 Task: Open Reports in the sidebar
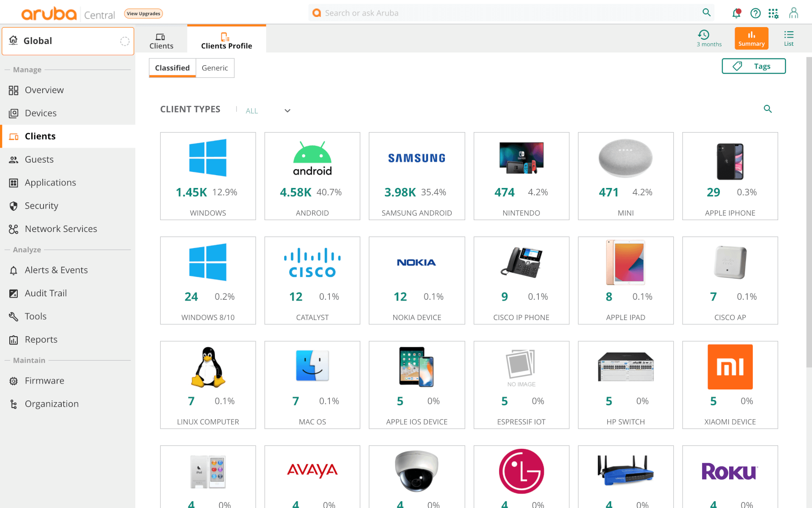pyautogui.click(x=68, y=340)
